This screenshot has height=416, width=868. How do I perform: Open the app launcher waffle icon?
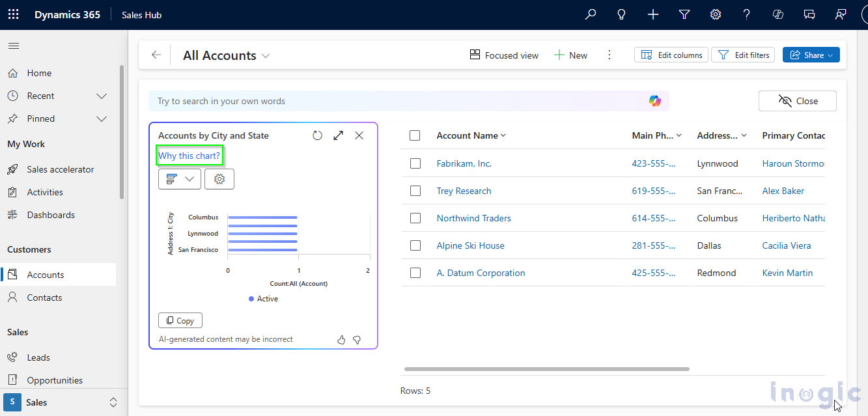point(14,14)
